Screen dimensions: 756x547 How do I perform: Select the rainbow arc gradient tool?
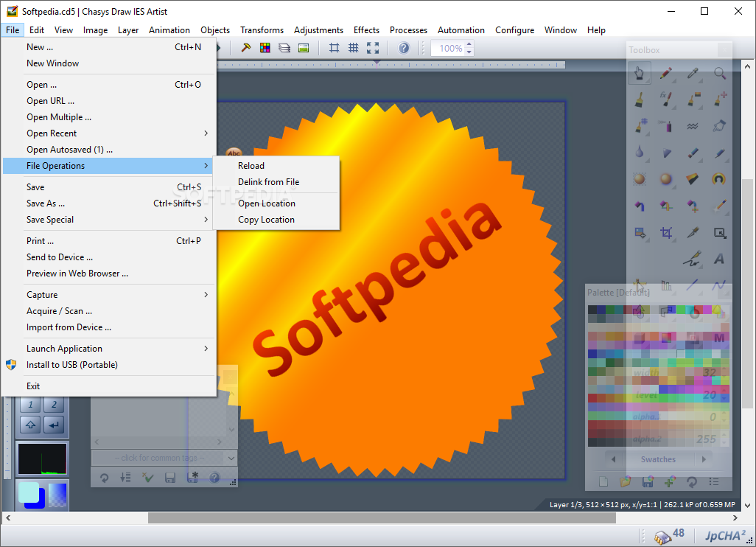(719, 179)
